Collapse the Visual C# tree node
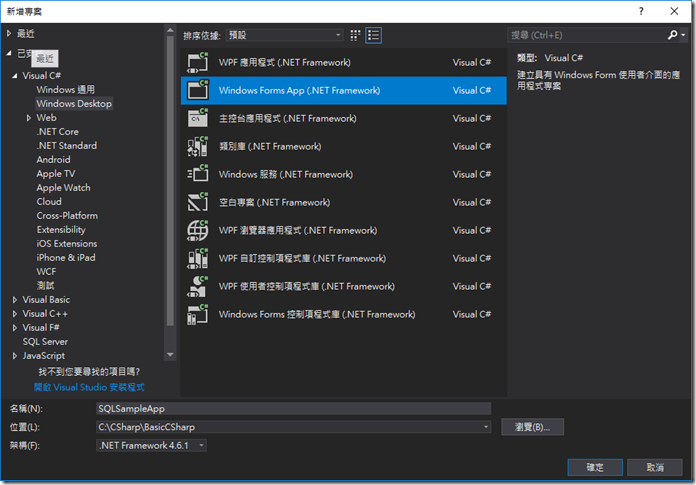 pos(15,76)
